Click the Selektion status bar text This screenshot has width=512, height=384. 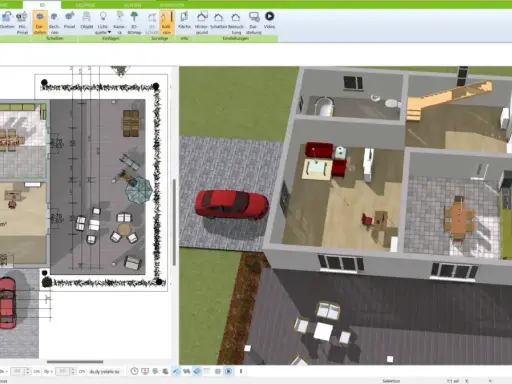391,381
